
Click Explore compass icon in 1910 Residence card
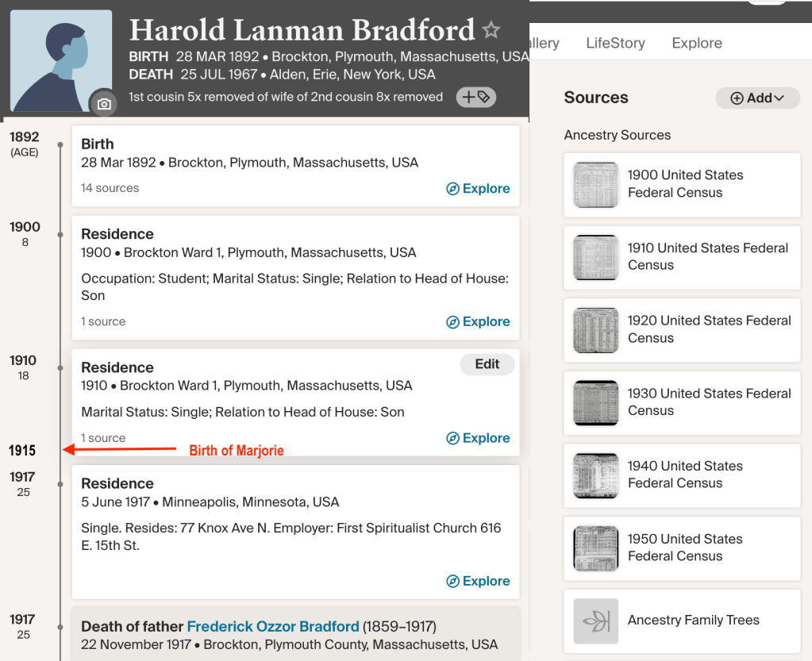tap(453, 439)
